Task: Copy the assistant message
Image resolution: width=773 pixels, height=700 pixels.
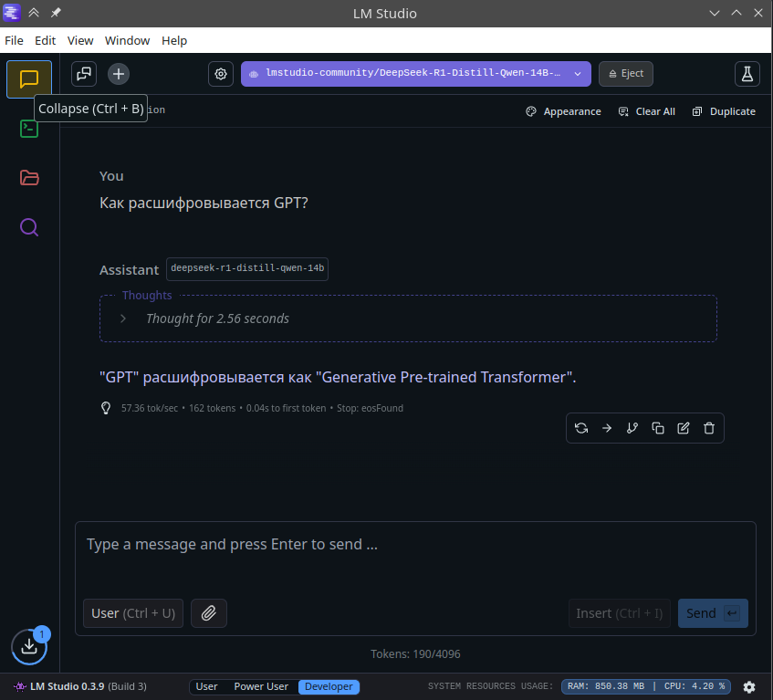Action: pos(658,428)
